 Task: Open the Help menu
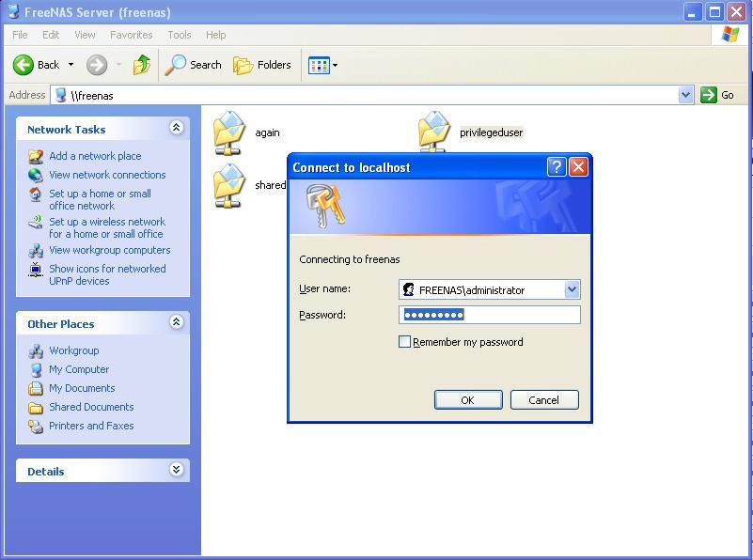point(215,35)
